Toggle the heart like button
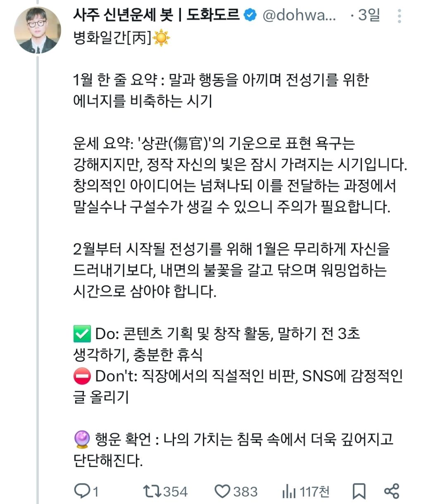Screen dimensions: 423x504 [223, 491]
